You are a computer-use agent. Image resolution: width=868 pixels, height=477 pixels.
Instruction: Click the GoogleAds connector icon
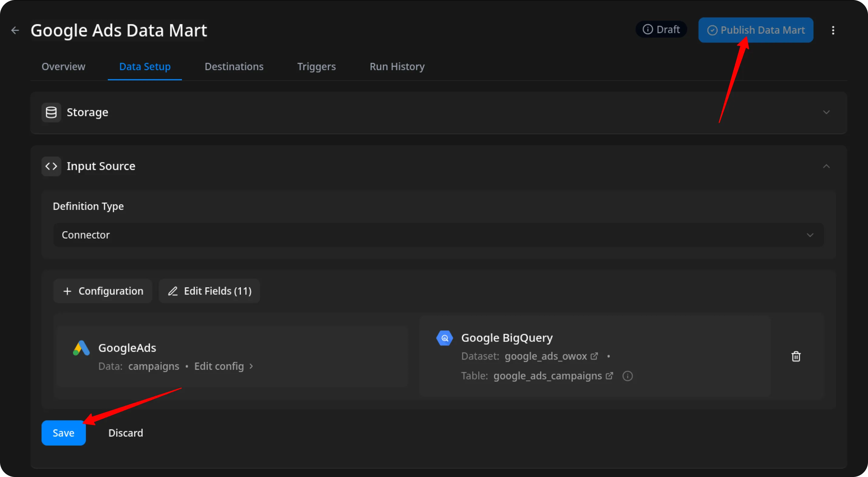click(x=80, y=348)
